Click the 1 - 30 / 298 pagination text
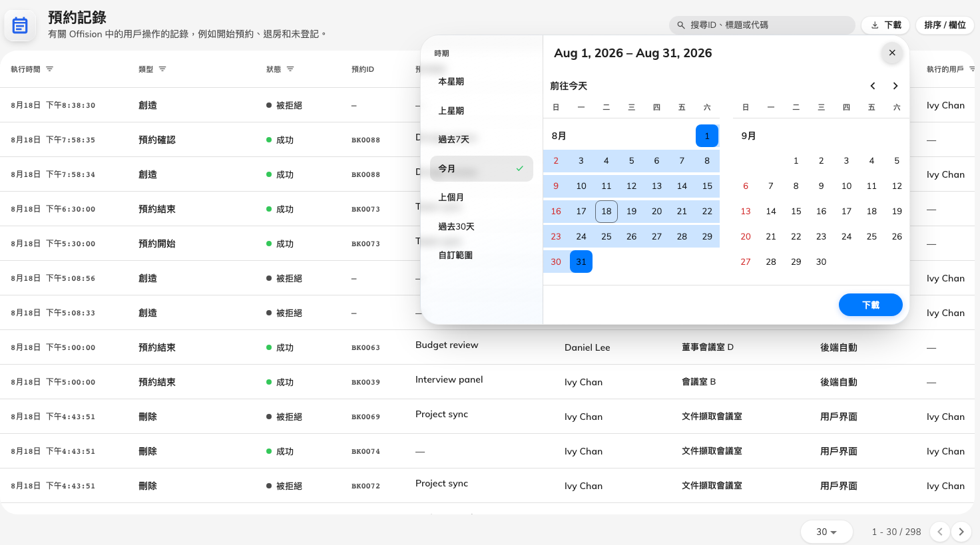This screenshot has width=980, height=545. [896, 532]
